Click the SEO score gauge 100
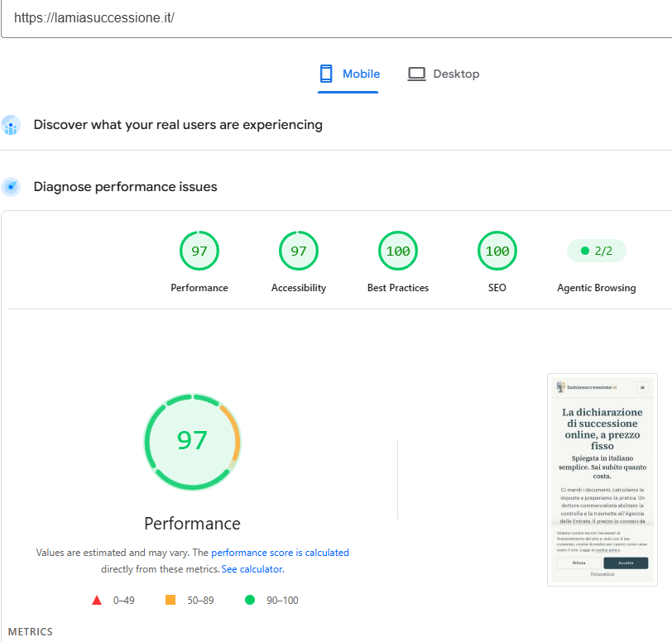 pos(497,251)
